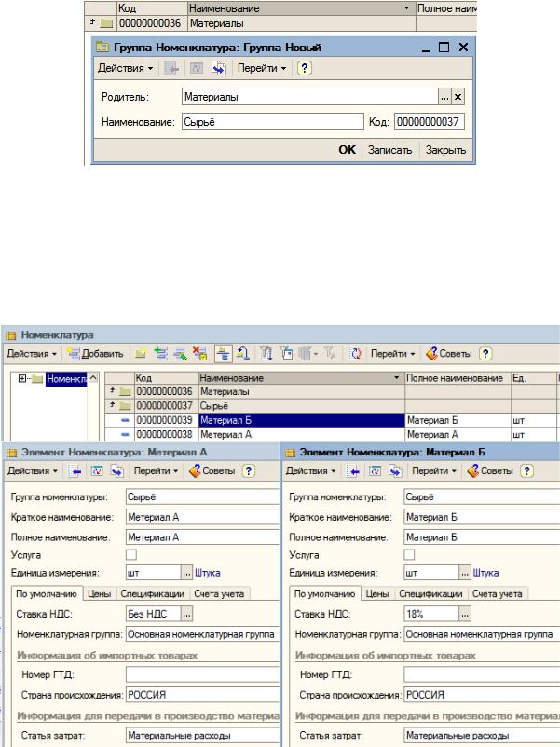Click the edit current item icon in Номенклатура toolbar
The height and width of the screenshot is (747, 560).
(x=180, y=354)
